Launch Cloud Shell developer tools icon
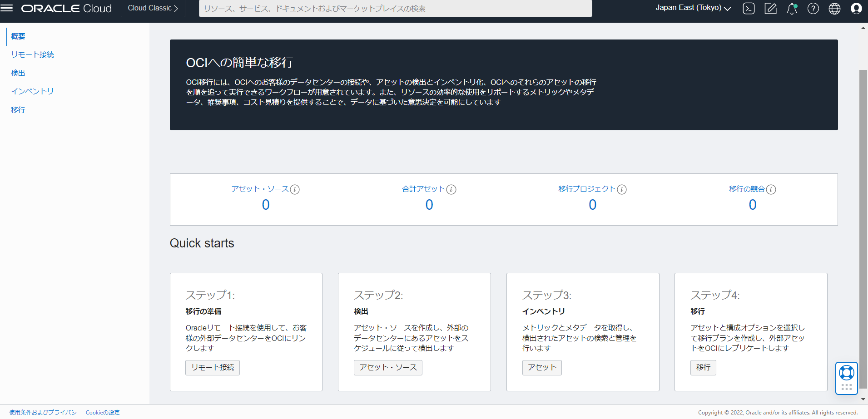This screenshot has height=419, width=868. [x=749, y=9]
